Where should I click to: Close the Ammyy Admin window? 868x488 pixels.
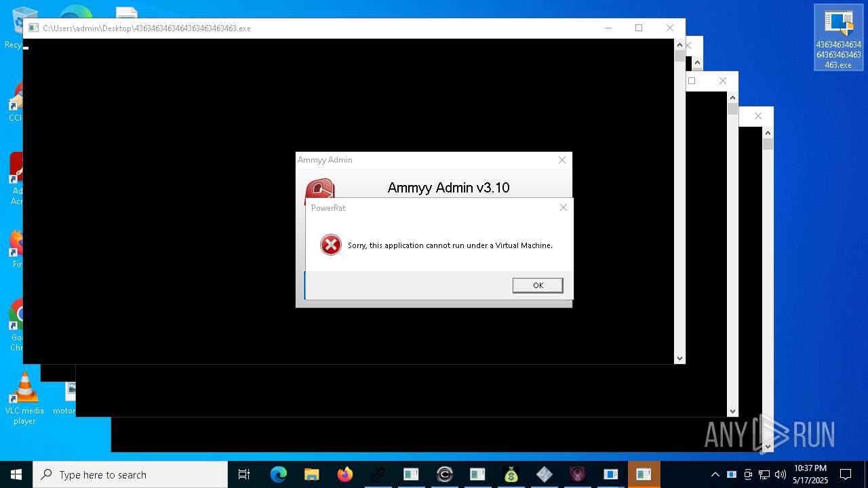click(x=561, y=160)
